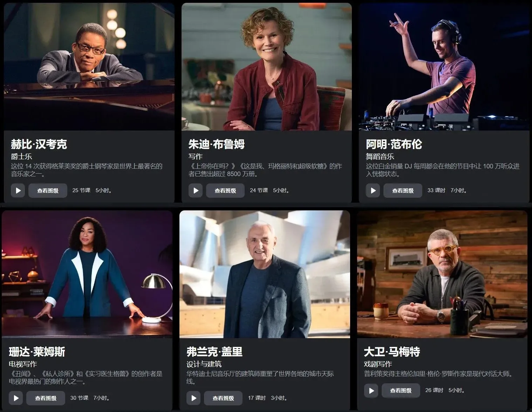Click the 弗兰克·盖里 instructor image
The height and width of the screenshot is (412, 532).
pos(265,274)
